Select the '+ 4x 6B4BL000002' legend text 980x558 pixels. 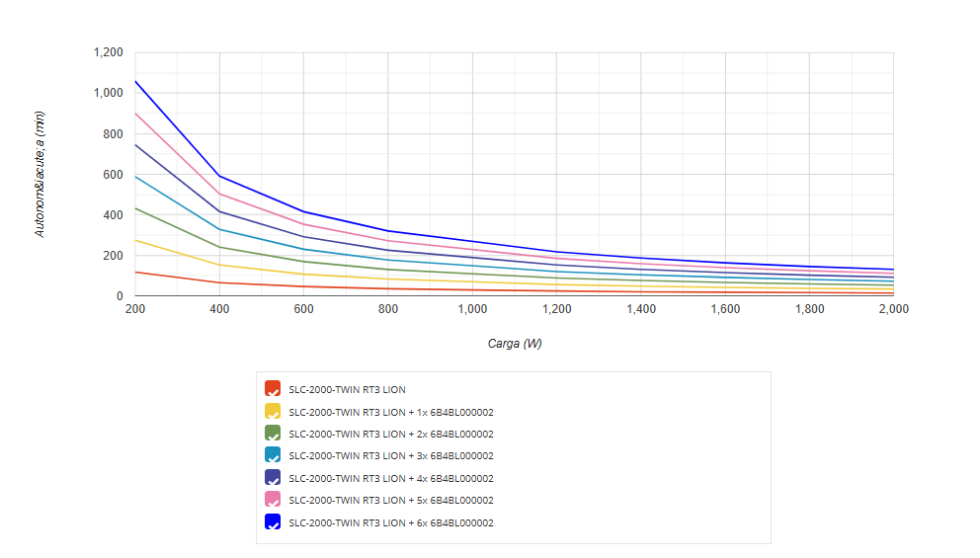(x=390, y=479)
